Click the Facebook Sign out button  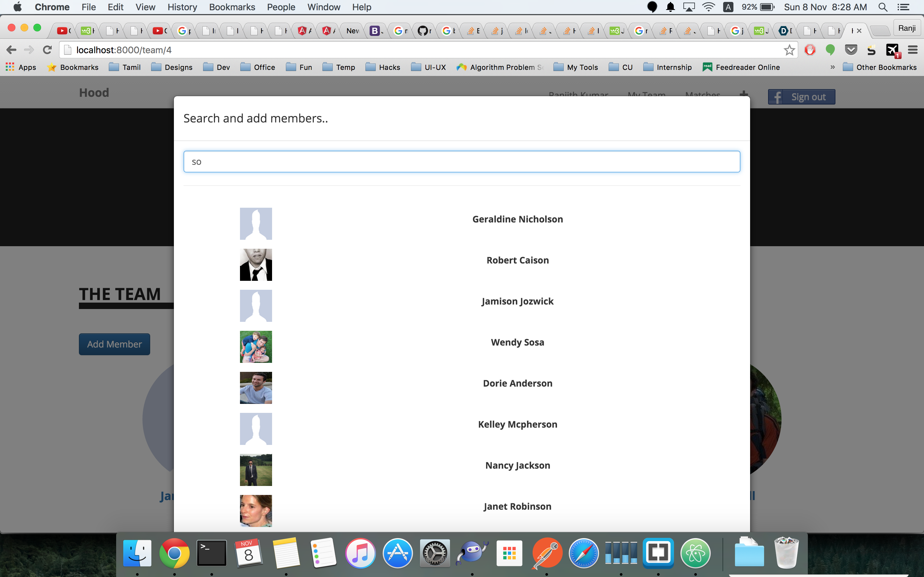[x=801, y=97]
